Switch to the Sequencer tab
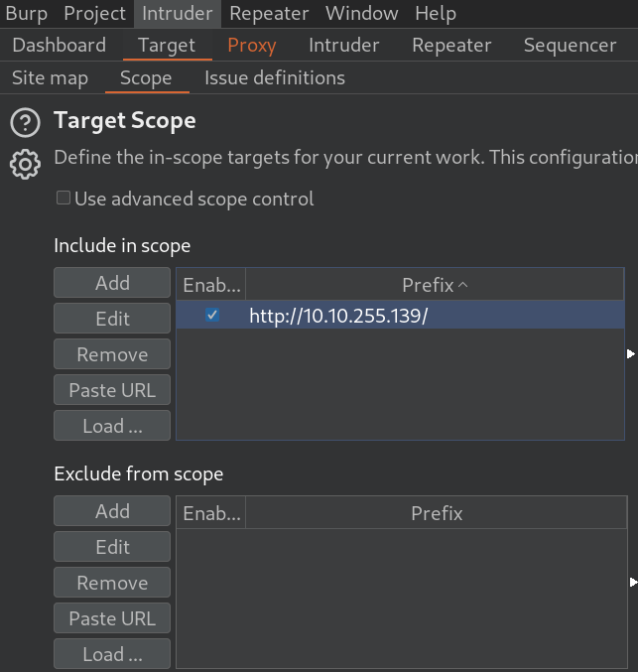This screenshot has height=672, width=638. [570, 45]
